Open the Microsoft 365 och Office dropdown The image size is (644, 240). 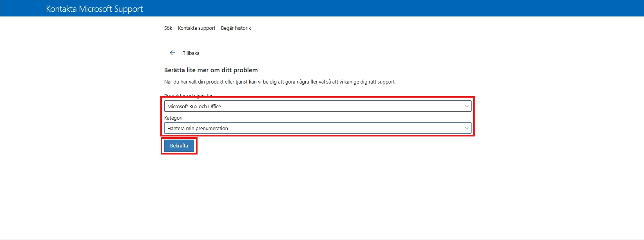coord(317,106)
